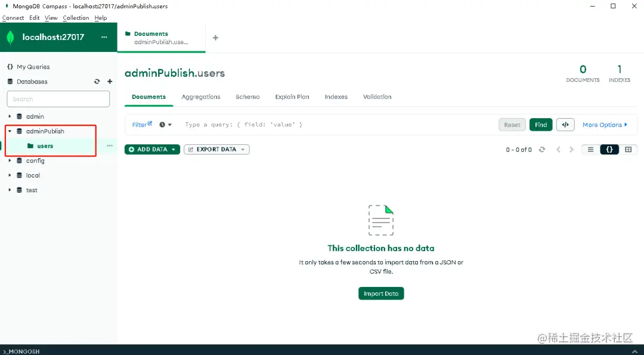Image resolution: width=644 pixels, height=355 pixels.
Task: Open the ADD DATA dropdown
Action: tap(153, 150)
